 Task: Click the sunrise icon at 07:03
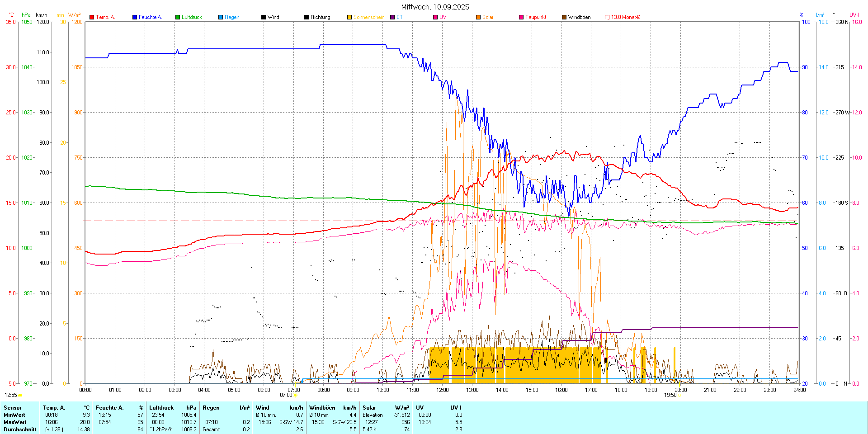tap(295, 395)
